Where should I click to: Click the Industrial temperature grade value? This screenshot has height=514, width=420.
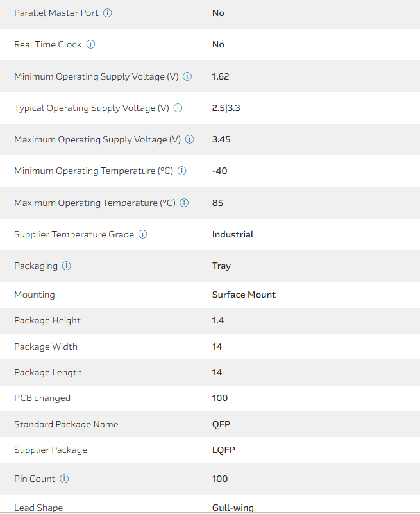233,234
